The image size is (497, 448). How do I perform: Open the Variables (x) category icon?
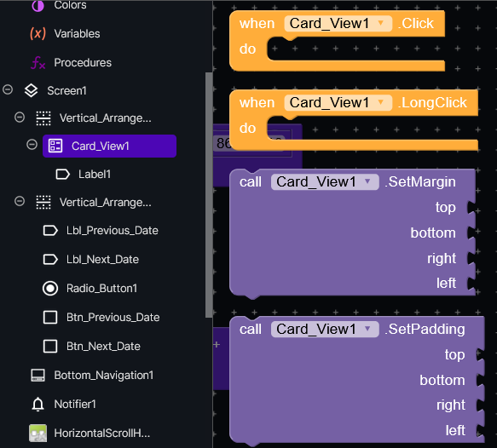(38, 33)
